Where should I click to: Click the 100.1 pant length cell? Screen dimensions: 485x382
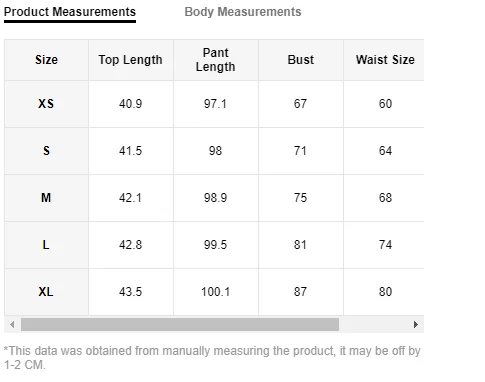[x=216, y=292]
